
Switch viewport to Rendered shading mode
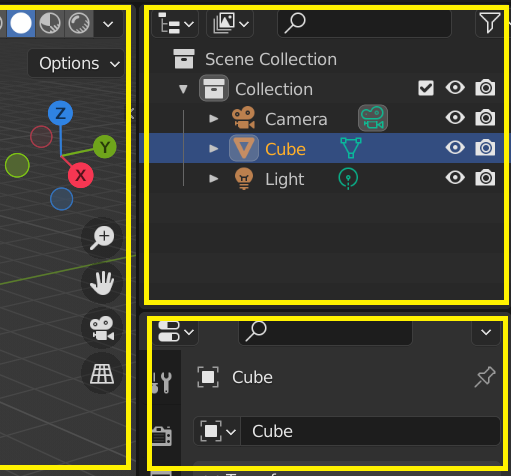coord(79,24)
